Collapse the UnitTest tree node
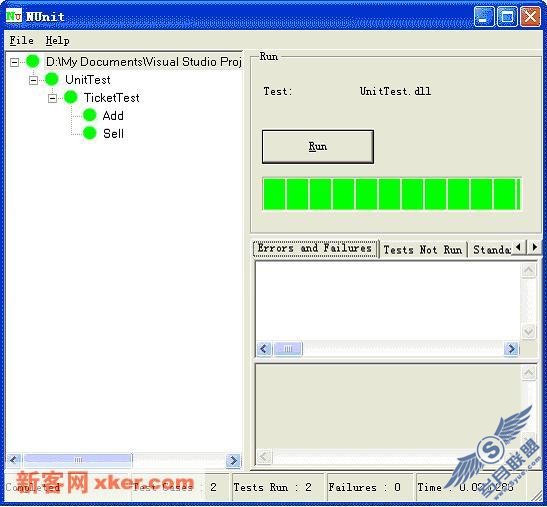The image size is (547, 507). pos(33,80)
